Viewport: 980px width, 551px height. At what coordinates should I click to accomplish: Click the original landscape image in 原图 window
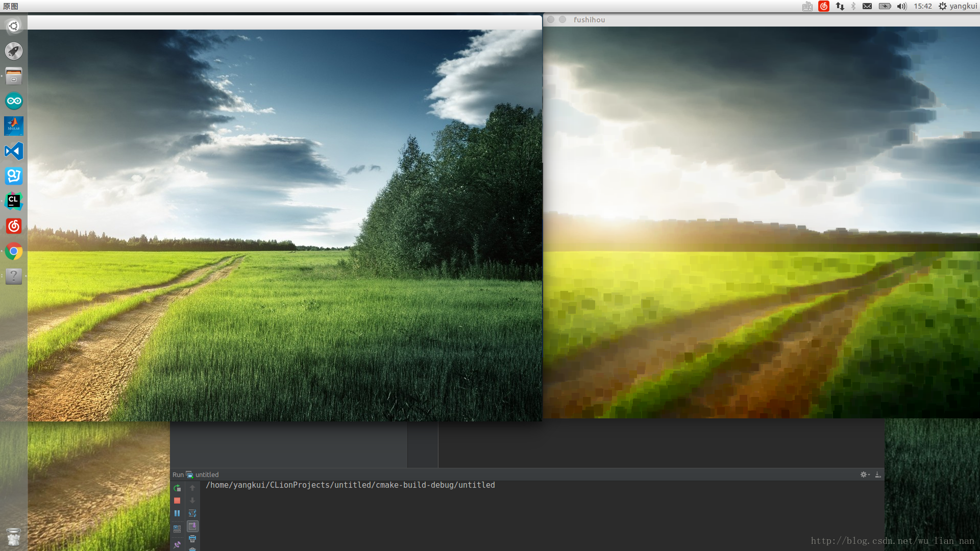tap(285, 226)
